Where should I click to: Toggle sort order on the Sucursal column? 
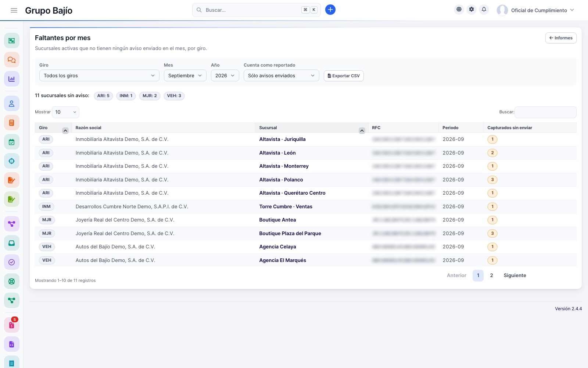point(362,131)
